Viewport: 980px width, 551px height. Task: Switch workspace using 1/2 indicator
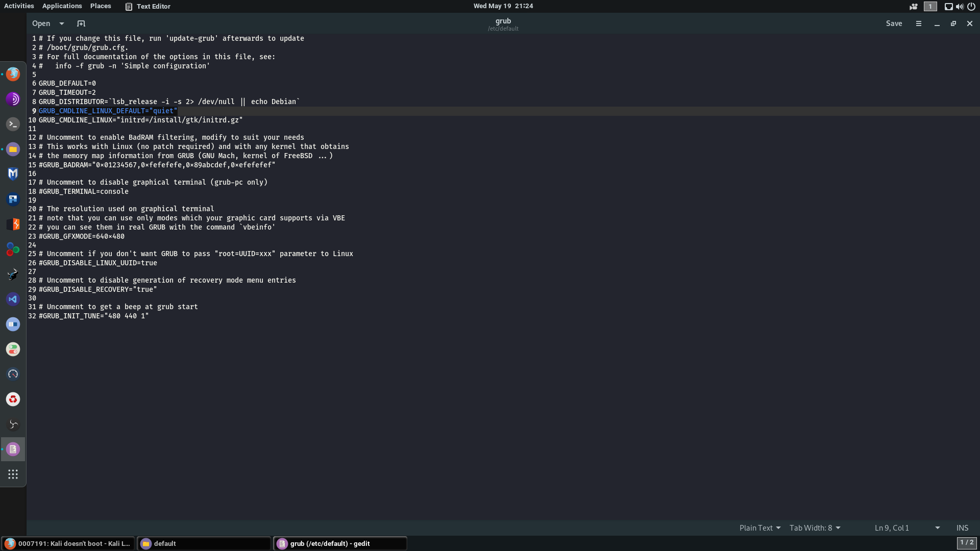966,543
